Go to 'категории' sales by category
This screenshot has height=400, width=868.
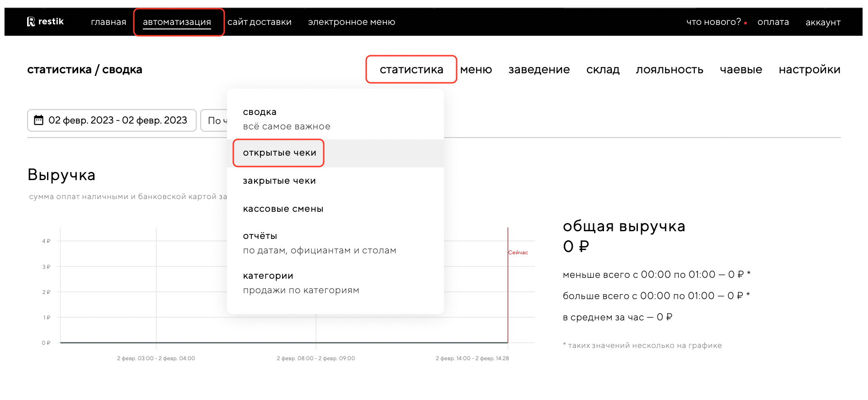coord(268,276)
